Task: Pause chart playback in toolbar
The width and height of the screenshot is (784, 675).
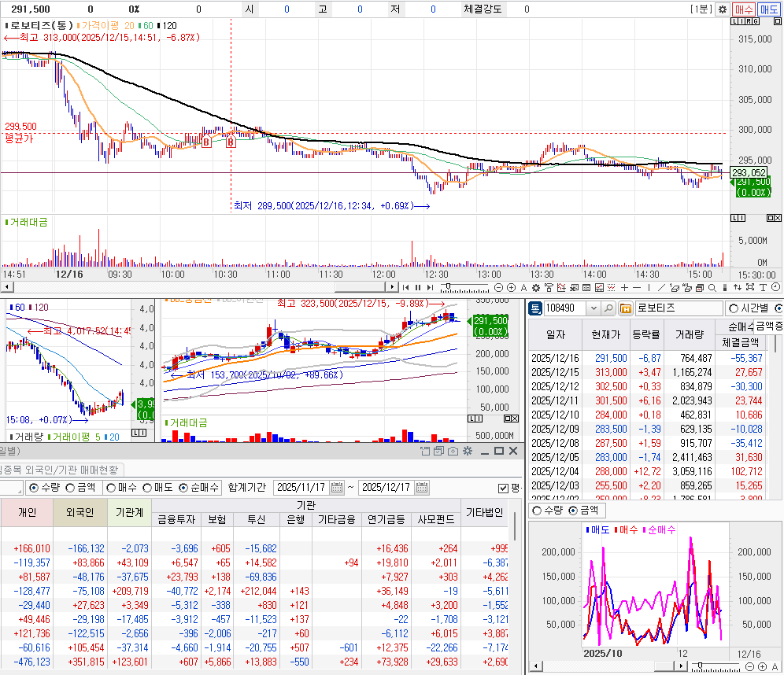Action: pos(418,287)
